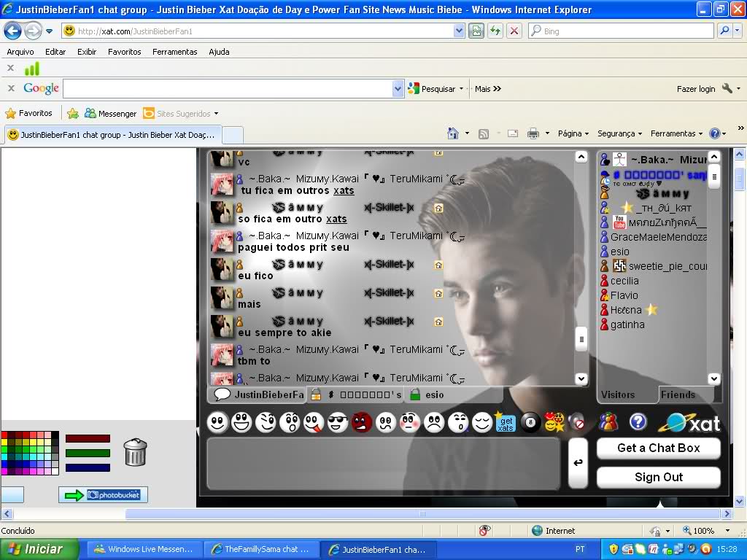Open the buddies group icon
Image resolution: width=747 pixels, height=560 pixels.
(x=608, y=421)
